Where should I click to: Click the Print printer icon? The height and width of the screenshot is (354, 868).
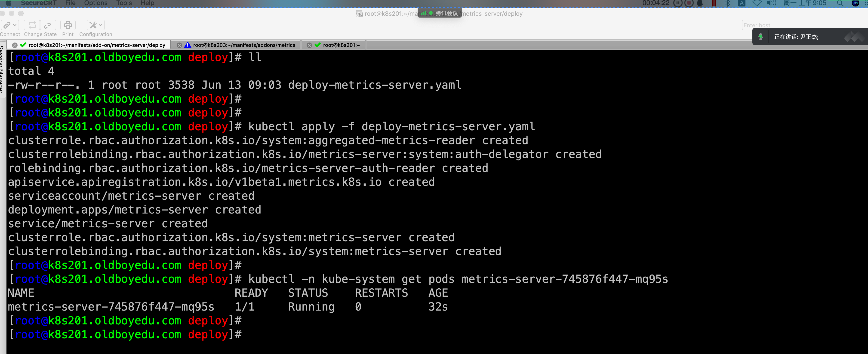click(x=68, y=25)
